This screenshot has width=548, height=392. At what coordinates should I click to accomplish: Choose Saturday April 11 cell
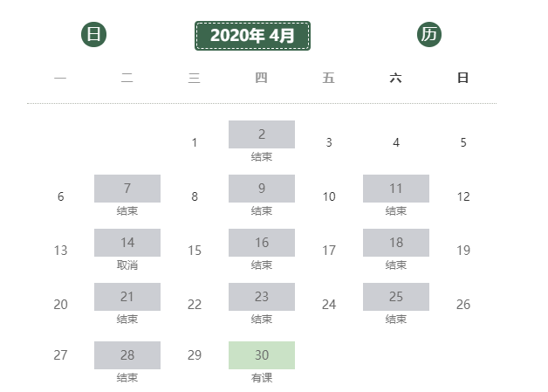tap(396, 189)
